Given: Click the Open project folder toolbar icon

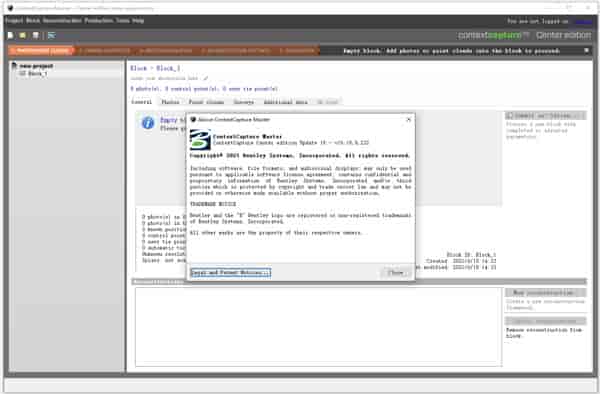Looking at the screenshot, I should tap(23, 35).
